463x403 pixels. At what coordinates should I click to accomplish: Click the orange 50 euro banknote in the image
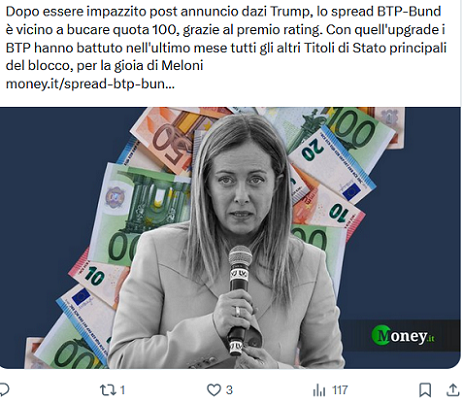[x=167, y=140]
